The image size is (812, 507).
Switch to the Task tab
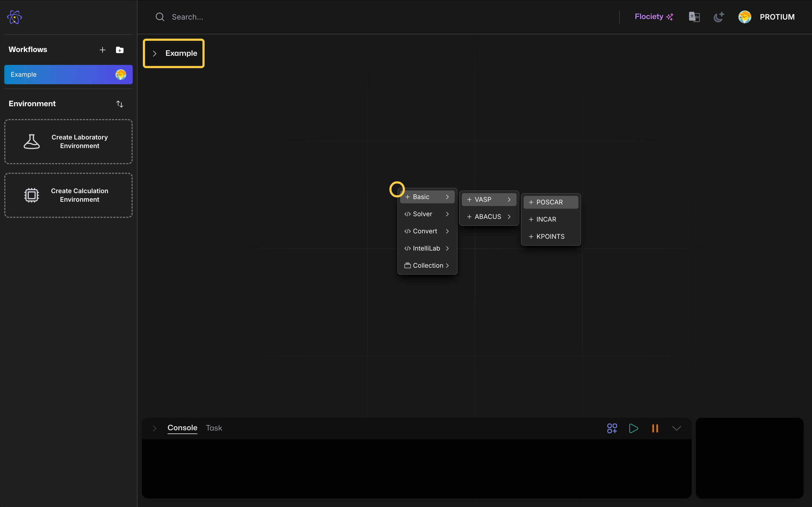click(214, 428)
